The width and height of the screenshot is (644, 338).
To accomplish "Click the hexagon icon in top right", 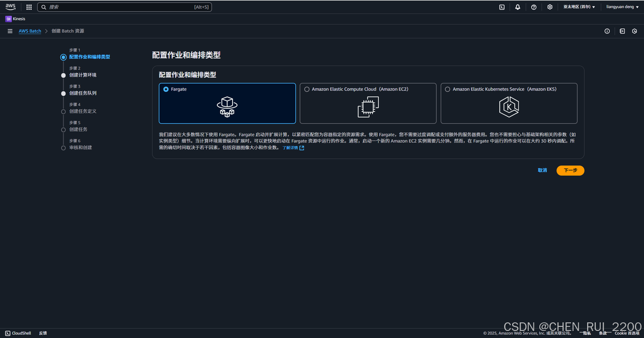I will pos(634,31).
